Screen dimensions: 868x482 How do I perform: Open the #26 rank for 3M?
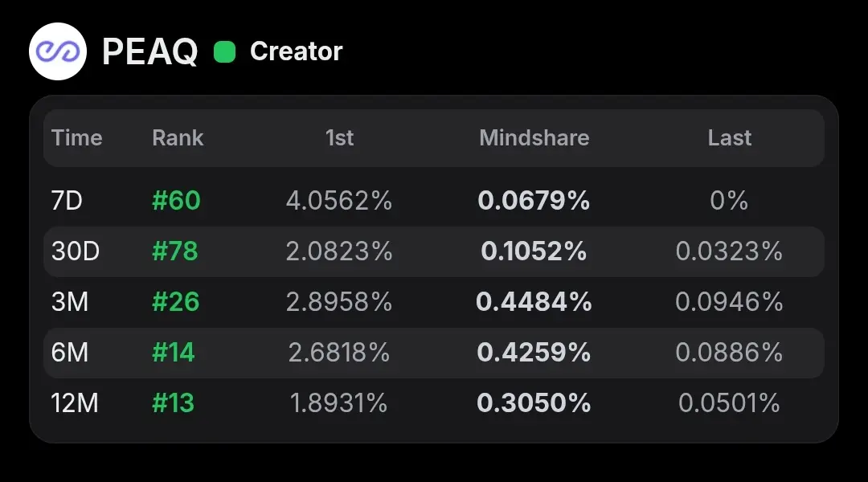click(175, 302)
